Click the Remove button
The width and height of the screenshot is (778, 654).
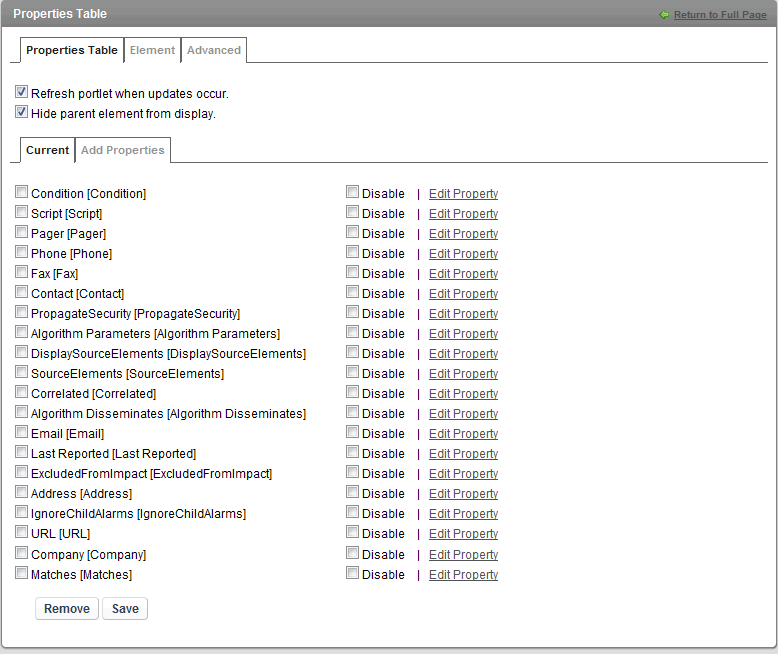pos(67,608)
